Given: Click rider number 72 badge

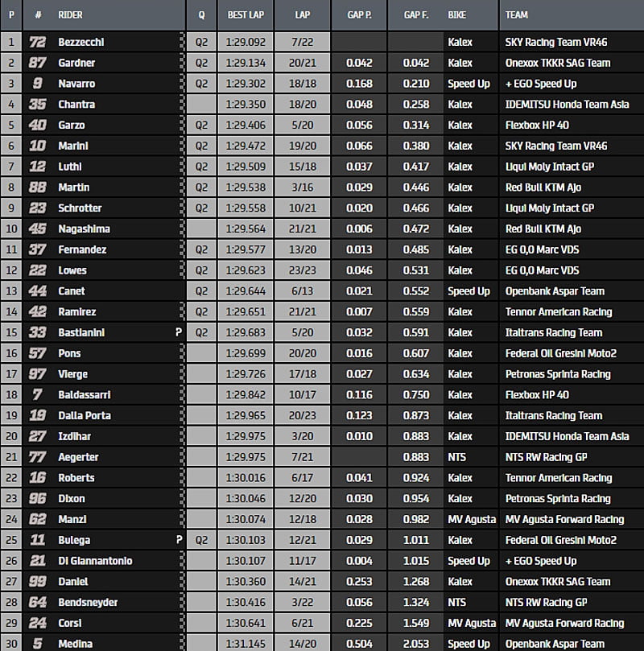Looking at the screenshot, I should [x=37, y=42].
